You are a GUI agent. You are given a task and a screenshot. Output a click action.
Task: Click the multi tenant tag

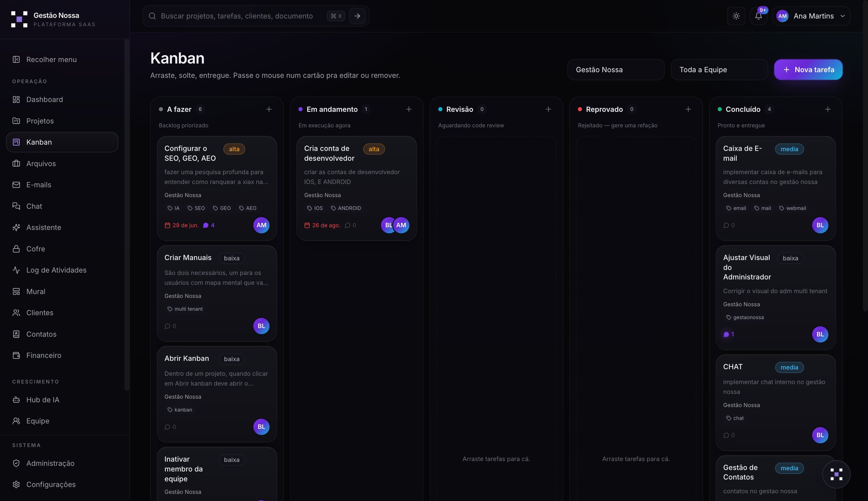point(185,309)
